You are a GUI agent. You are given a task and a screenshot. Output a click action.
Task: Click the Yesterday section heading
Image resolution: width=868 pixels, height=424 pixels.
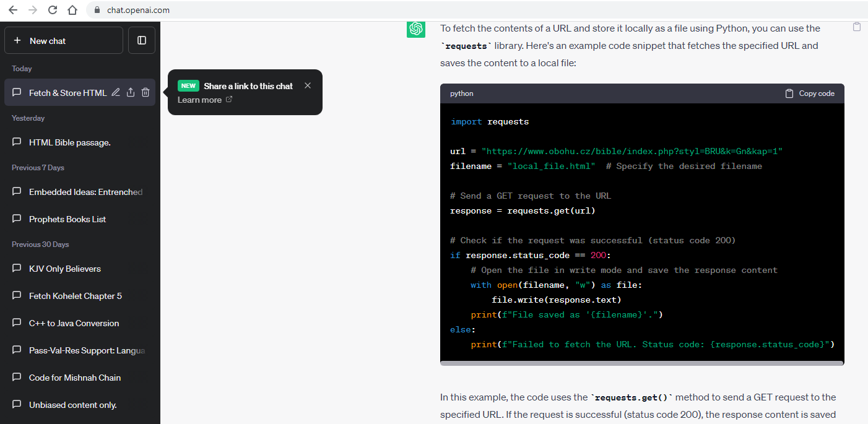click(x=28, y=118)
